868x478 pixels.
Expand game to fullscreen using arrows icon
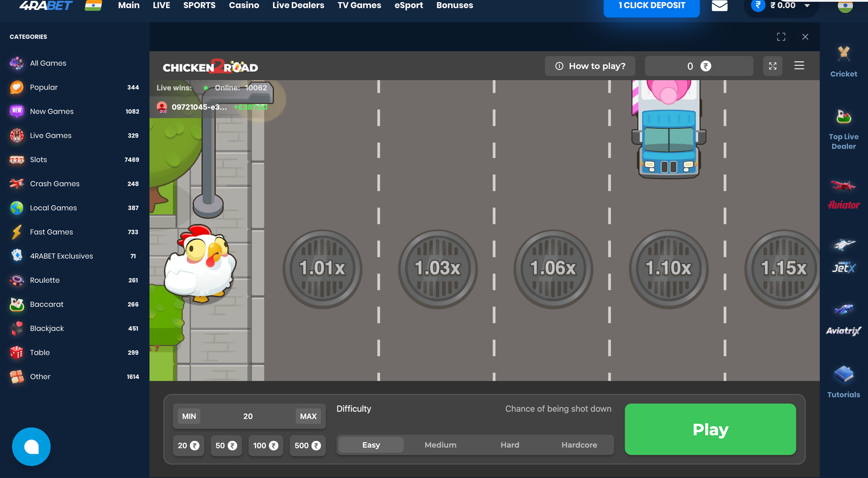773,66
